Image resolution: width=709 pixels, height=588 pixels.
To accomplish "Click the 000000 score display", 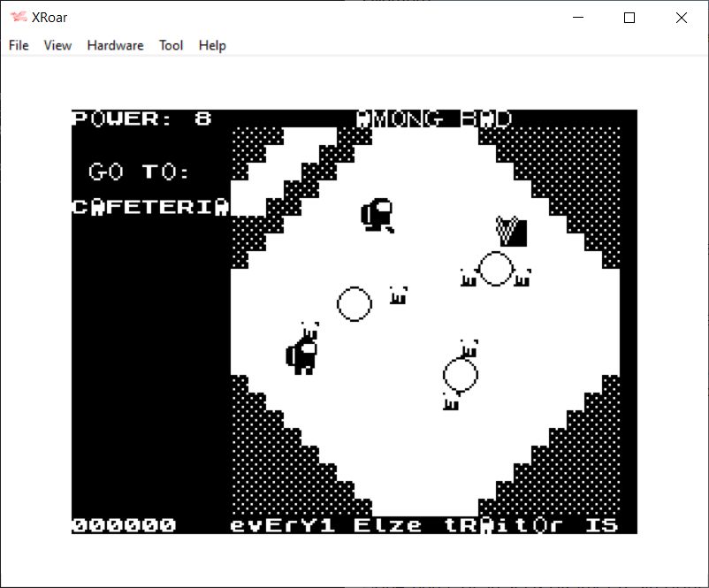I will pos(124,525).
